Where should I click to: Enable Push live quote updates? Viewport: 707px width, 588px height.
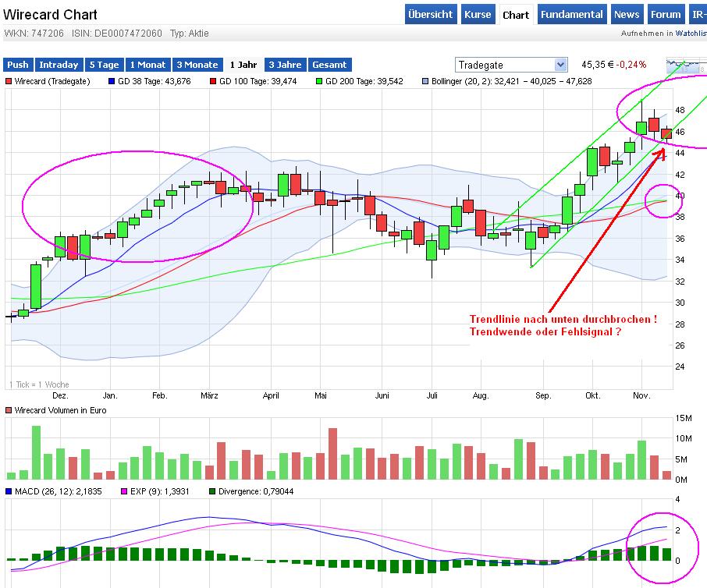pyautogui.click(x=17, y=65)
